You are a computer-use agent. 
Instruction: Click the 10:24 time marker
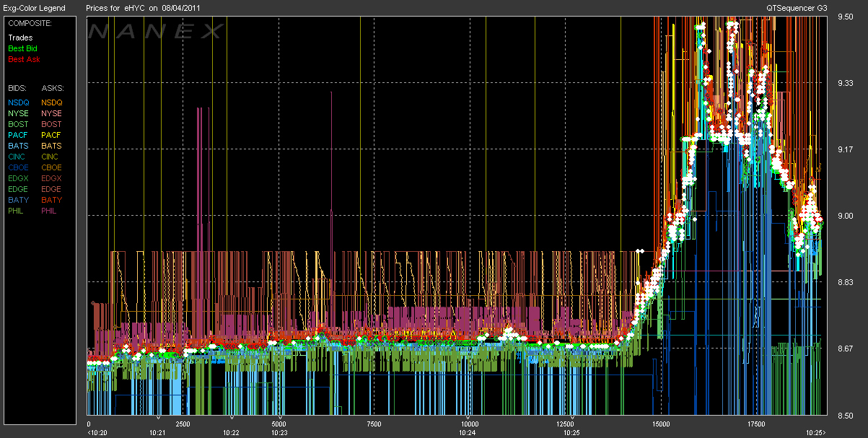(x=467, y=433)
